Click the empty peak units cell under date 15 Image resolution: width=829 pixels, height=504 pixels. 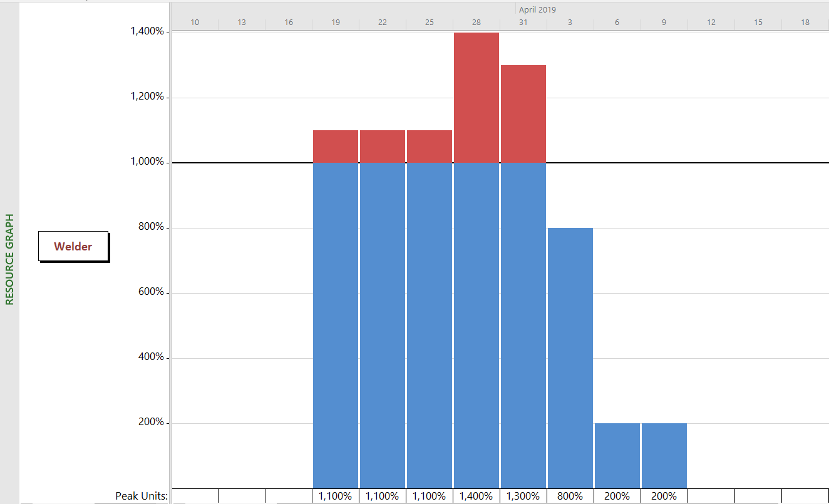758,496
